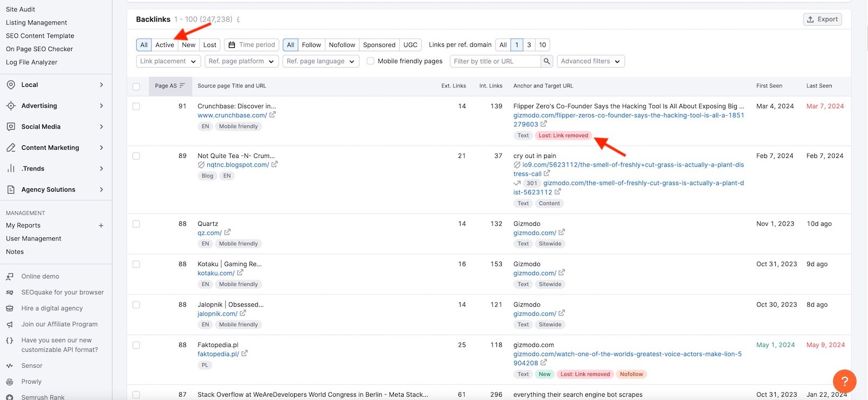This screenshot has height=400, width=868.
Task: Open nqtnc.blogspot.com external link icon
Action: tap(275, 164)
